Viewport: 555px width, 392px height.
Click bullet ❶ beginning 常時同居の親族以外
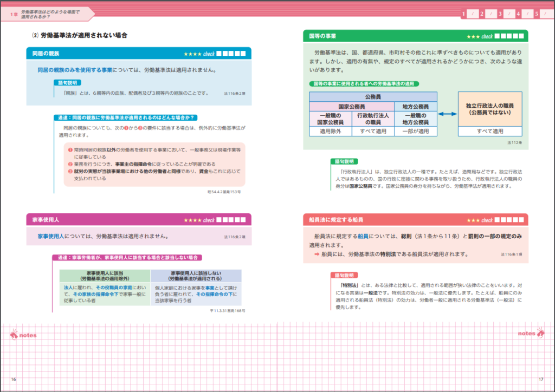pyautogui.click(x=70, y=150)
